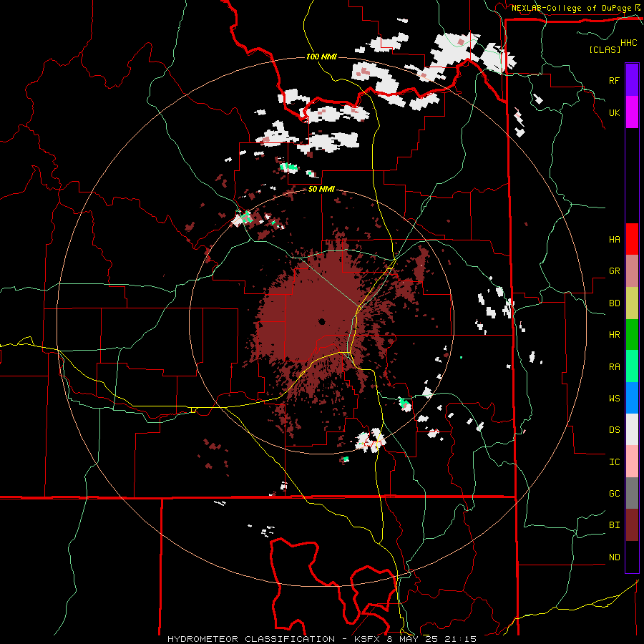Click the RA legend label

614,367
